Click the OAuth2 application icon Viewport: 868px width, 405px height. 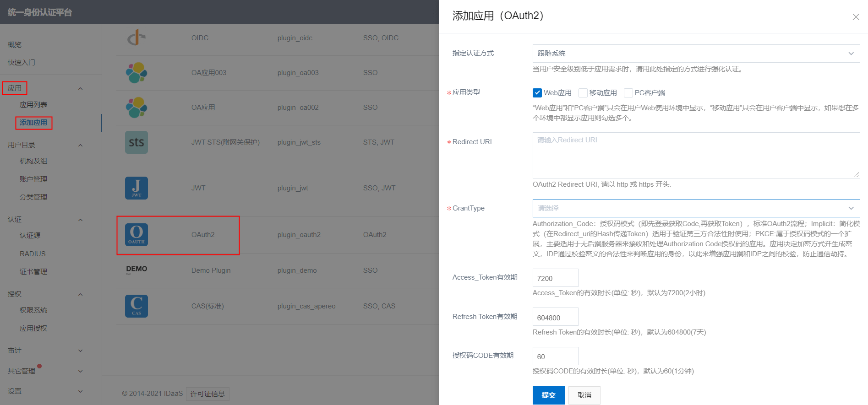[136, 235]
